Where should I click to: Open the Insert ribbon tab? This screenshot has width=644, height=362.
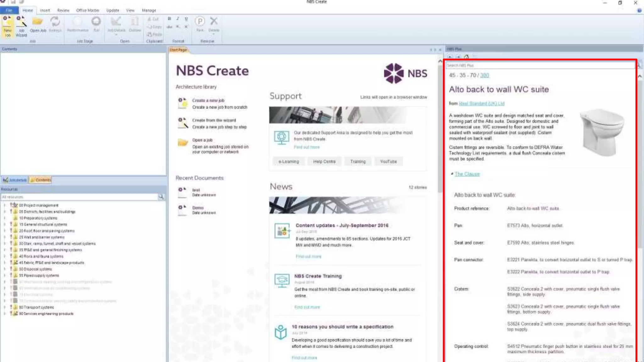click(45, 10)
